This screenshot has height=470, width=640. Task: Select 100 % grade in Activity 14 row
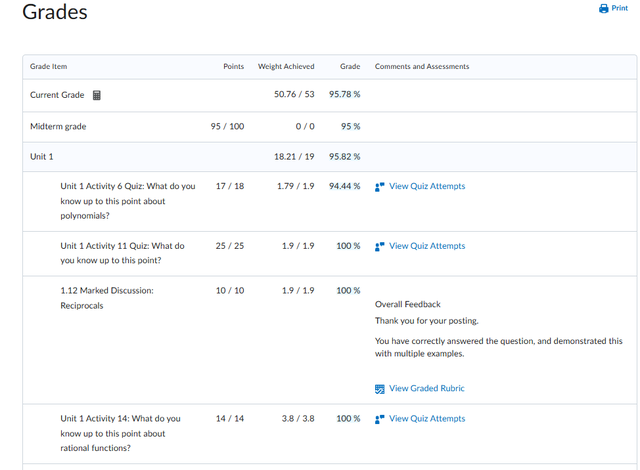point(348,419)
